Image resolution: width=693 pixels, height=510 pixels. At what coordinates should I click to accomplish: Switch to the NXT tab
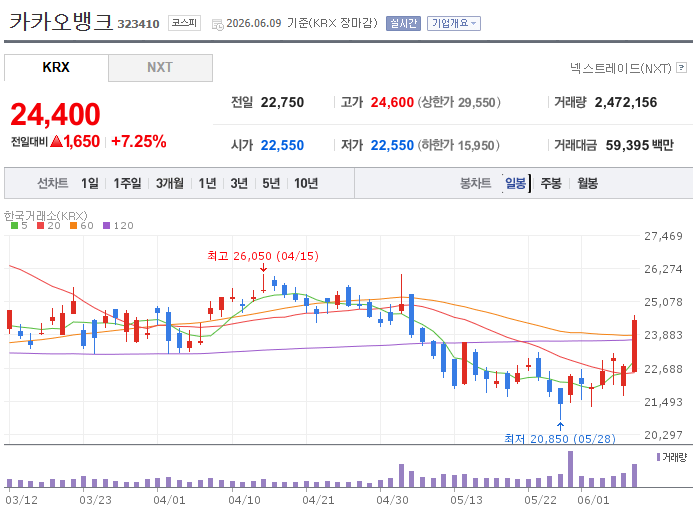tap(160, 68)
